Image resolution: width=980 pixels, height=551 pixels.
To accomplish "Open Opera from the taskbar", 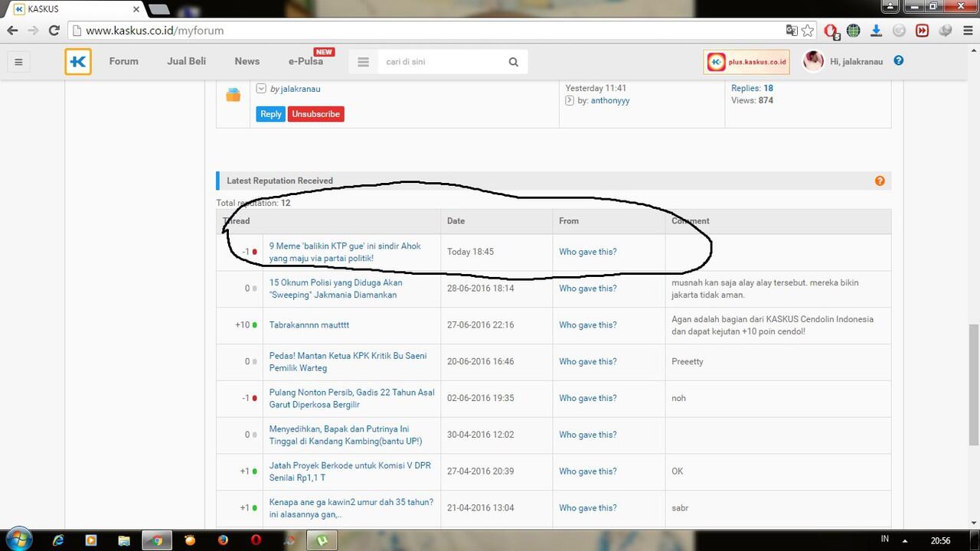I will tap(256, 540).
